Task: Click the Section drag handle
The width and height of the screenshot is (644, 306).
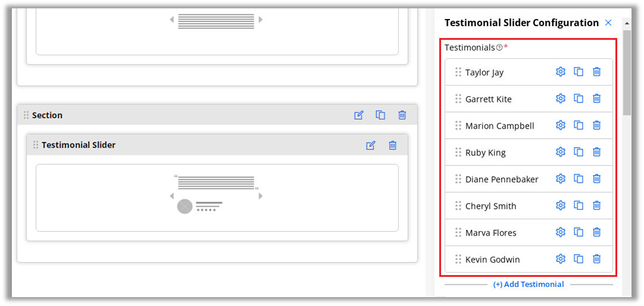Action: 26,115
